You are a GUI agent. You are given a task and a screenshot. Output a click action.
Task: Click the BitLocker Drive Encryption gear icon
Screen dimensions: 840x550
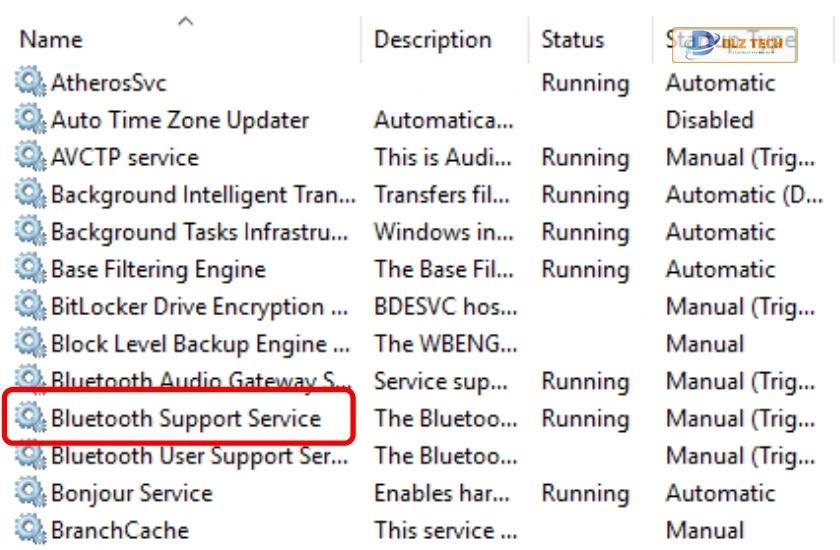30,306
